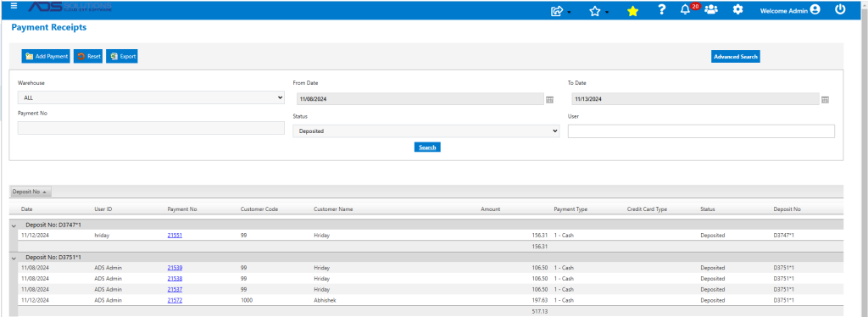Sort by the Status column header

pyautogui.click(x=708, y=209)
